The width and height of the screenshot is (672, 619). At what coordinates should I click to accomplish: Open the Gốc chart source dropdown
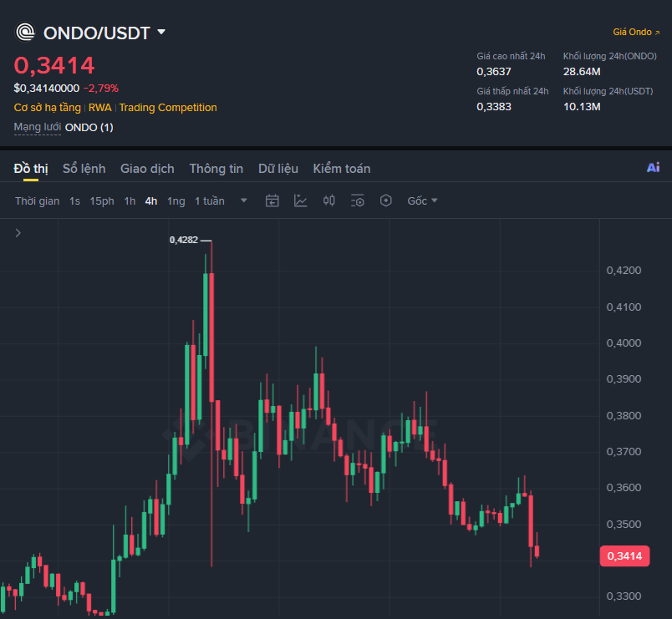[x=422, y=201]
